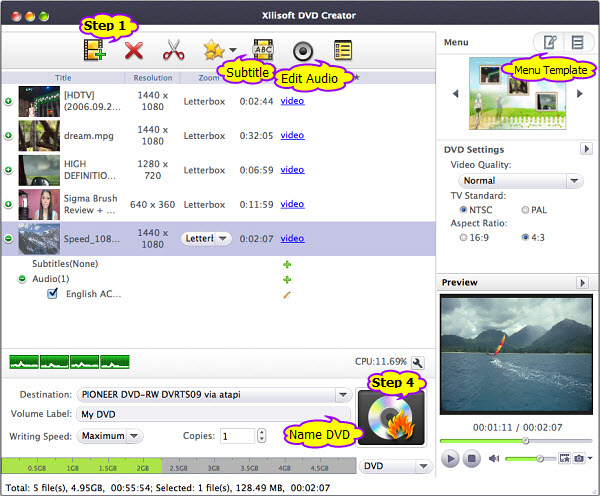
Task: Click video link for Speed_108 row
Action: point(292,238)
